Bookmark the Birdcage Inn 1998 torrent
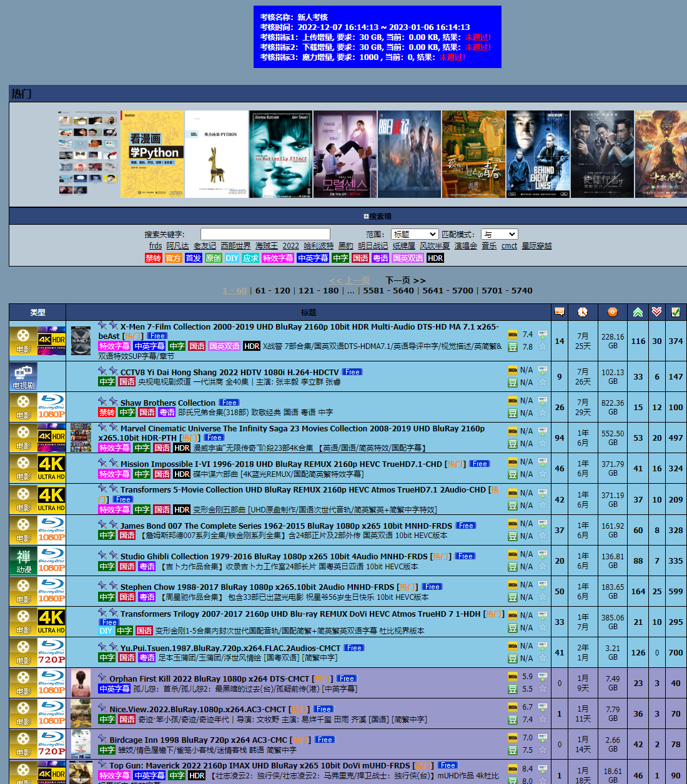Screen dimensions: 687x784 coord(543,750)
